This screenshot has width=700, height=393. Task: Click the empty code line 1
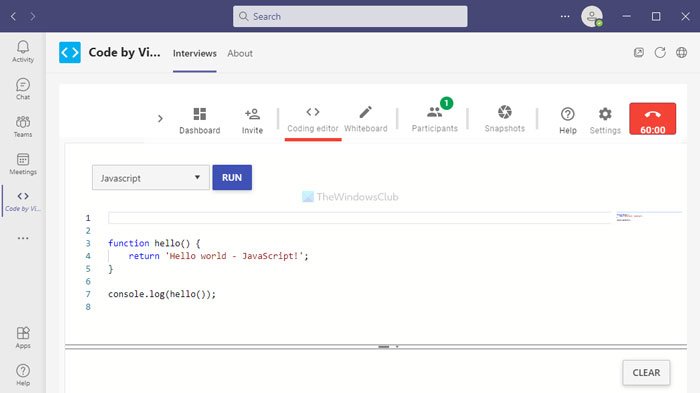pyautogui.click(x=359, y=218)
